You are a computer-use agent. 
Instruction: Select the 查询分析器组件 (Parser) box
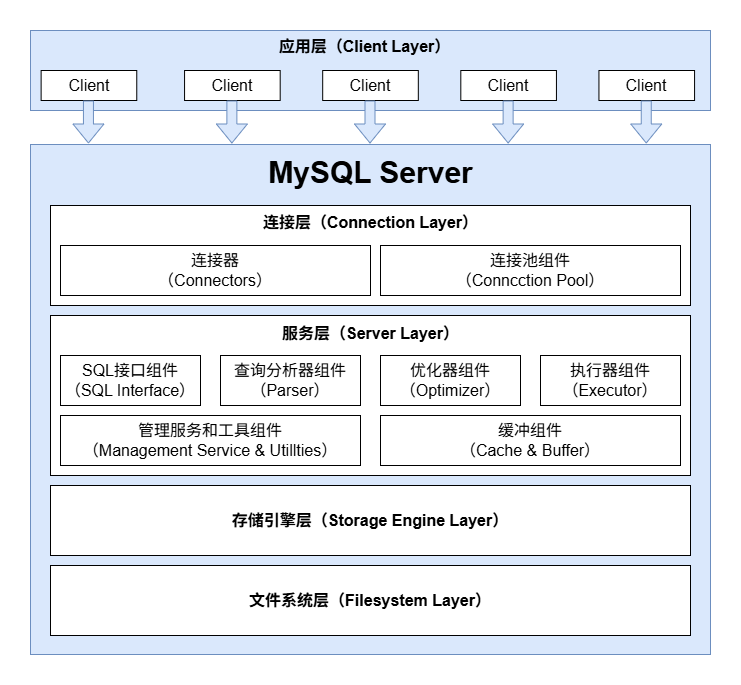point(290,380)
